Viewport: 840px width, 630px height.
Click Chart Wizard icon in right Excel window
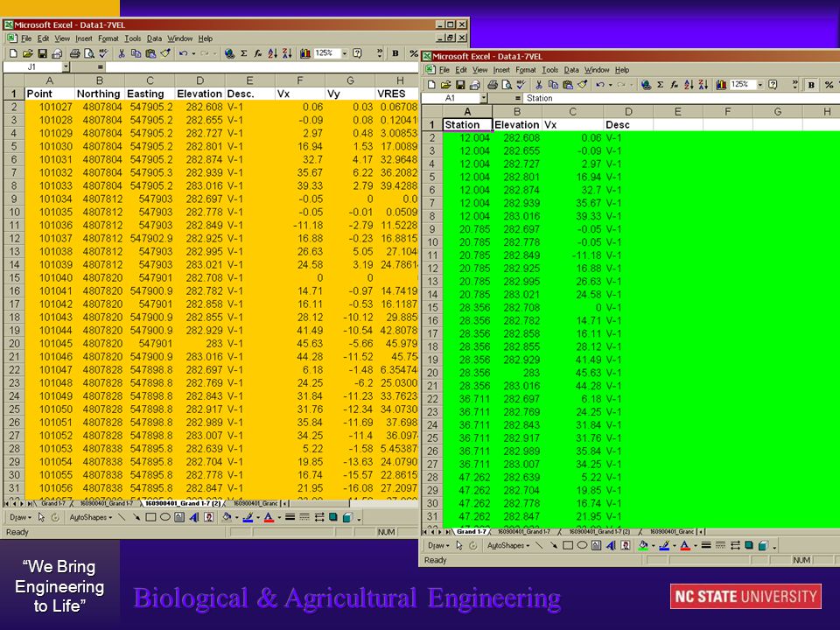click(722, 85)
